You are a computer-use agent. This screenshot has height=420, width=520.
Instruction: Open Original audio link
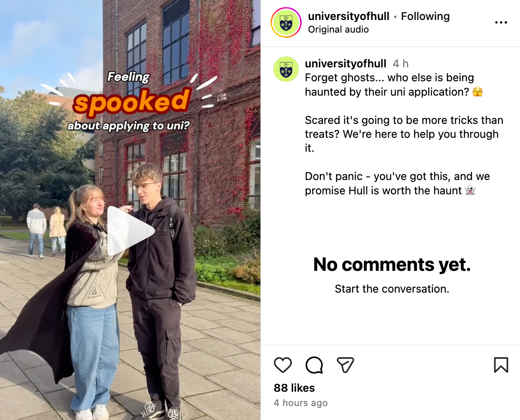click(338, 30)
